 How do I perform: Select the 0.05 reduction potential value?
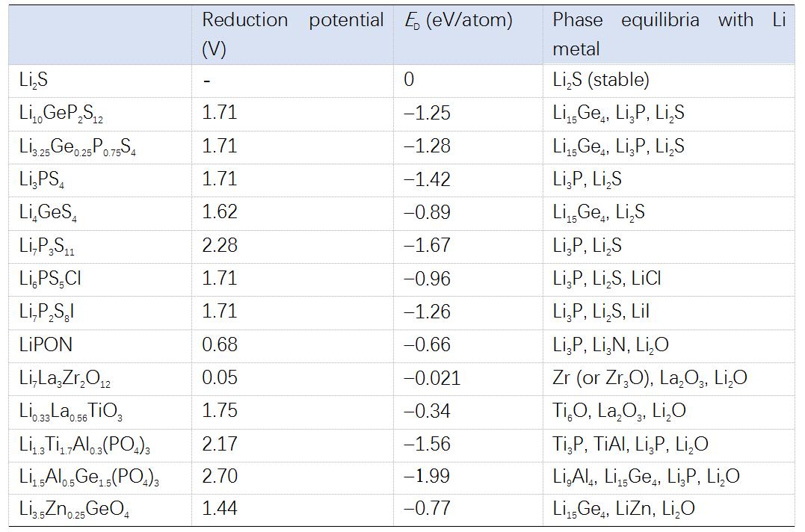tap(219, 378)
